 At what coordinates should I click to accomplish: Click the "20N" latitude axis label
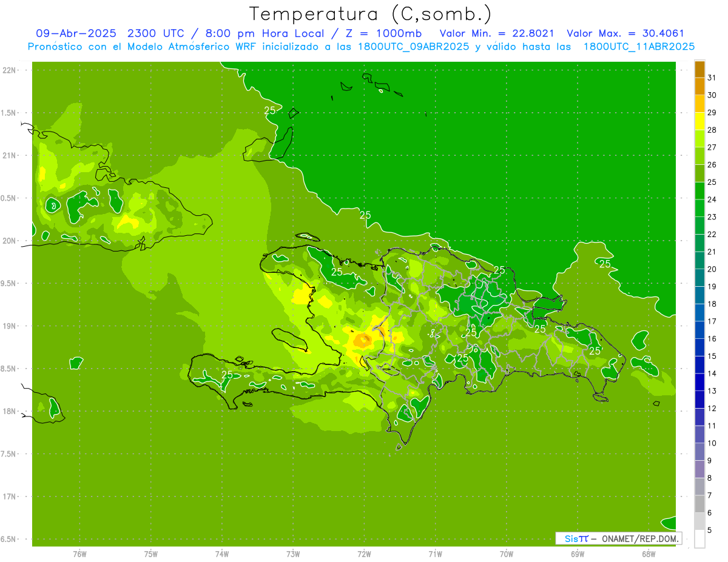9,241
